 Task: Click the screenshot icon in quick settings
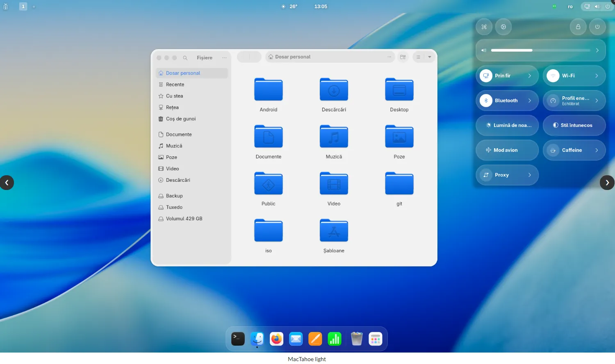click(484, 27)
